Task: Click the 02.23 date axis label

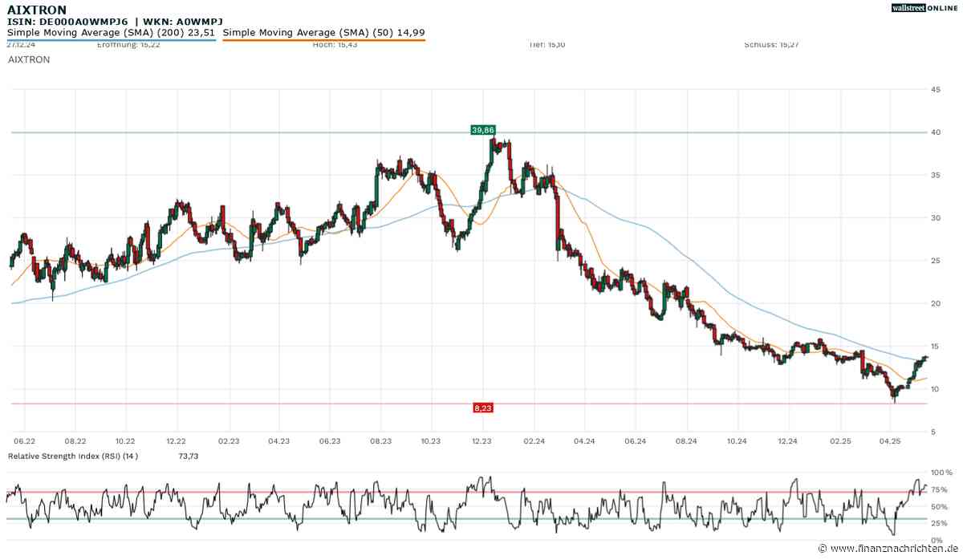Action: coord(229,440)
